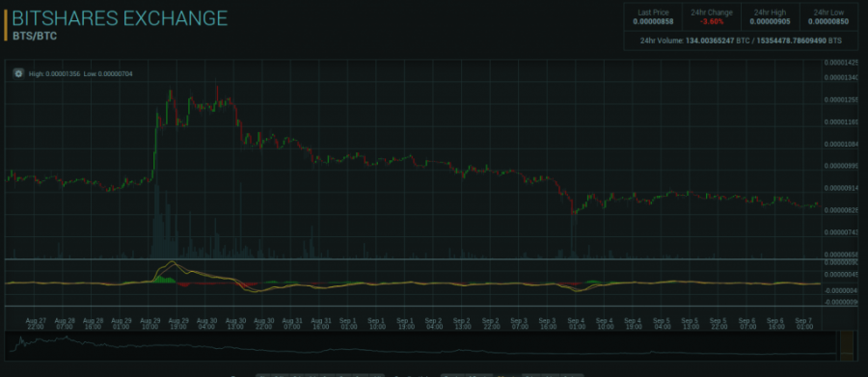Click the Aug 27 22:00 time axis label
The height and width of the screenshot is (377, 868).
point(36,323)
